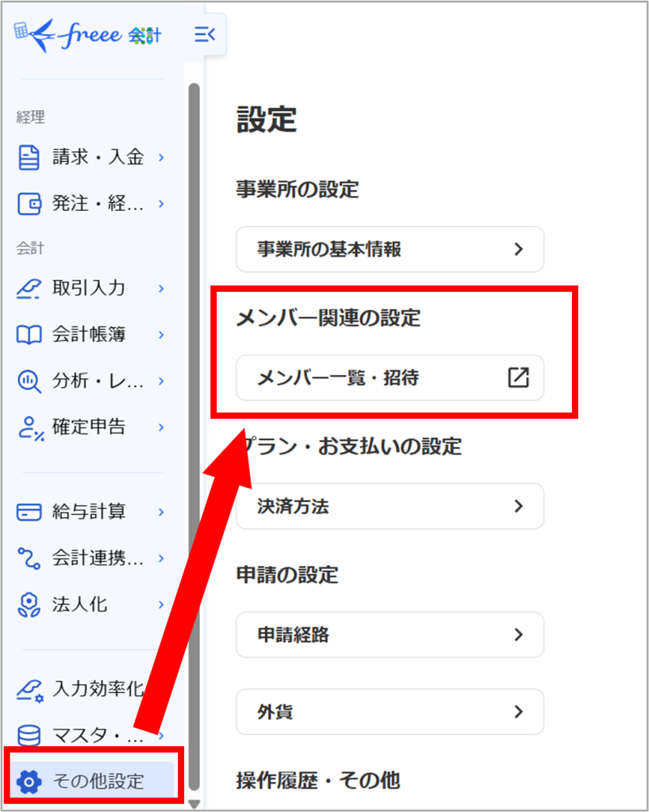
Task: Expand the 会計帳簿 submenu chevron
Action: (159, 334)
